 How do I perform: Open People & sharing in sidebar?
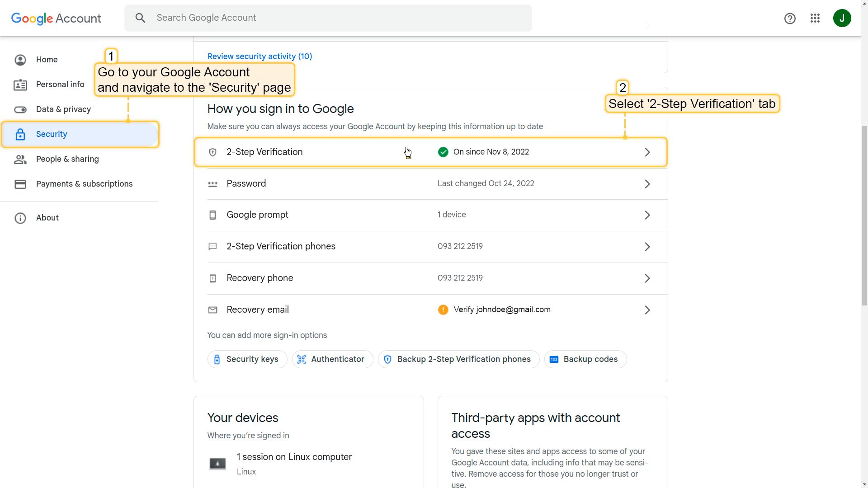coord(67,159)
